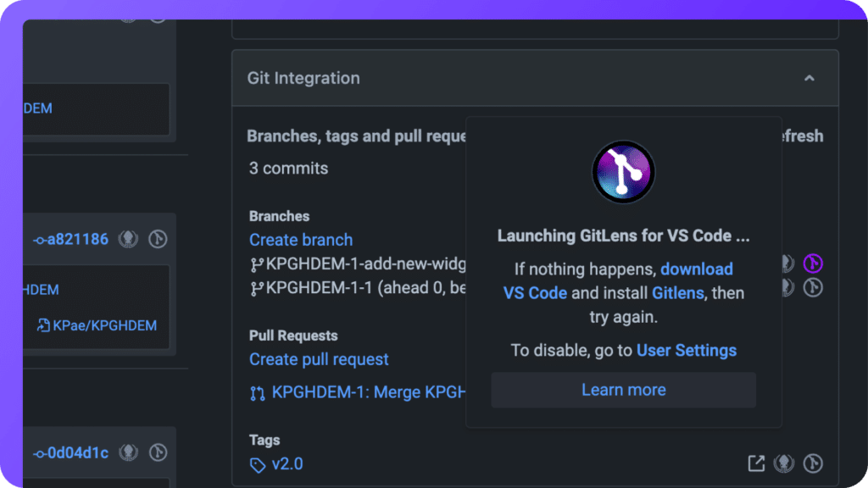Open tag v2.0 via the external link icon

tap(756, 463)
